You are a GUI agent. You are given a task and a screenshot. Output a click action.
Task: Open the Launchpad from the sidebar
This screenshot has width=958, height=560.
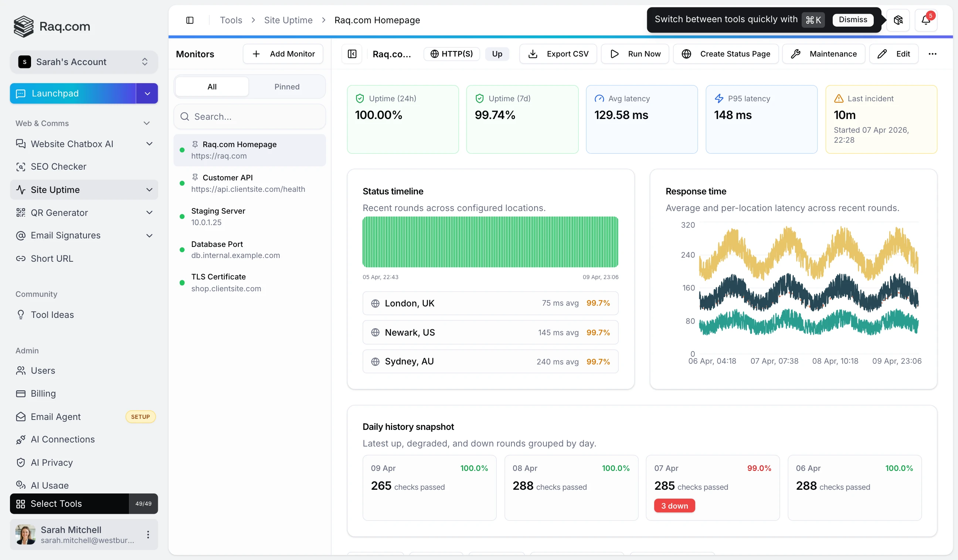(x=56, y=93)
